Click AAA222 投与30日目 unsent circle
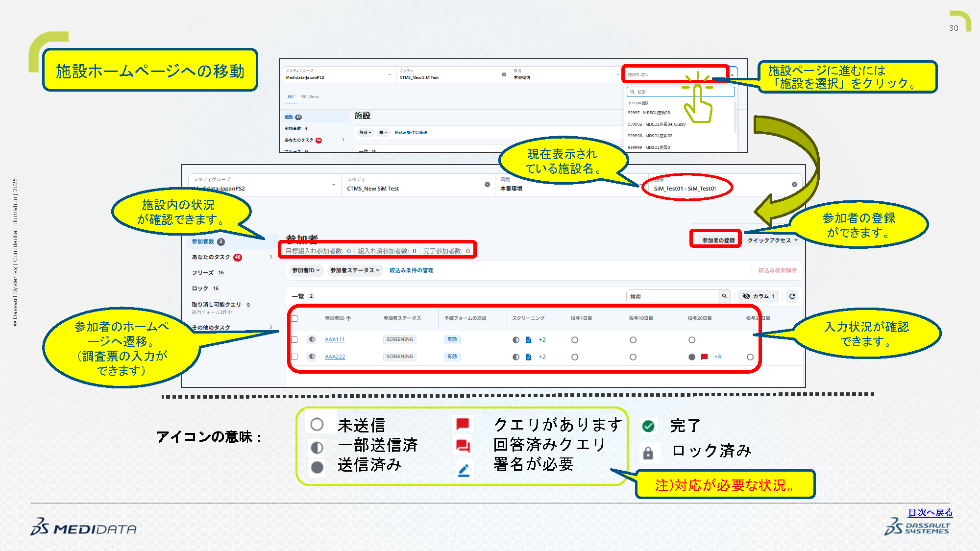980x551 pixels. point(750,357)
